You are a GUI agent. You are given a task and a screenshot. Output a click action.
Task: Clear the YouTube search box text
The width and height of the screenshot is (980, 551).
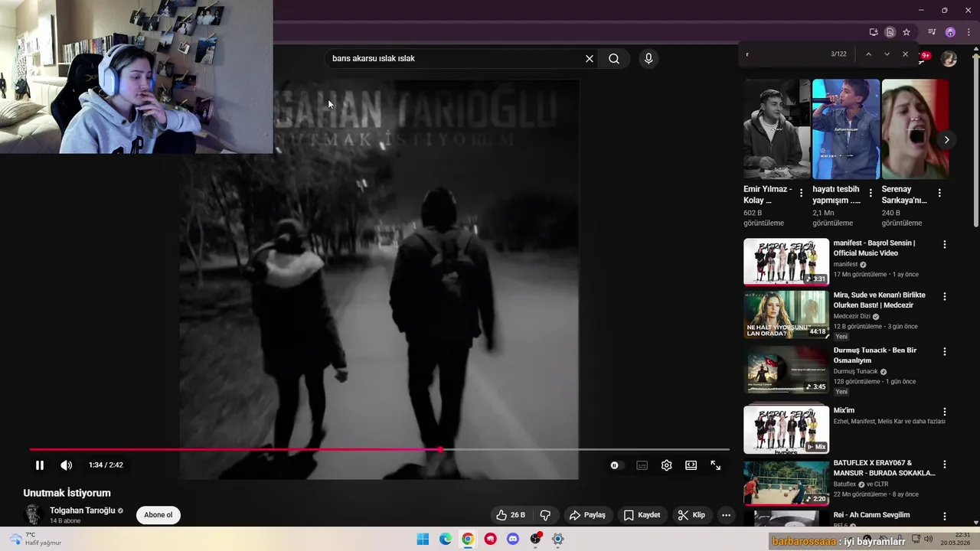[590, 58]
